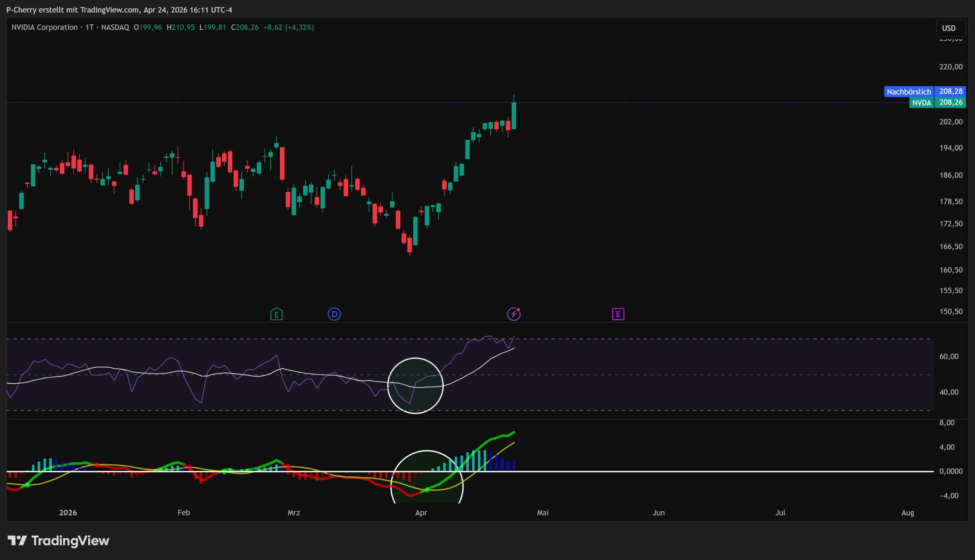Select the Mai label on the time axis
This screenshot has width=975, height=560.
(x=543, y=513)
